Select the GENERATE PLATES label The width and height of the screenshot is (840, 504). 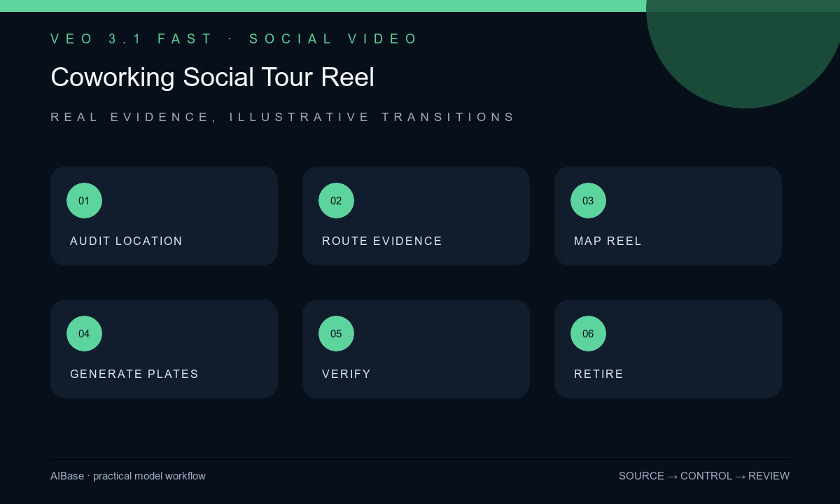tap(134, 374)
